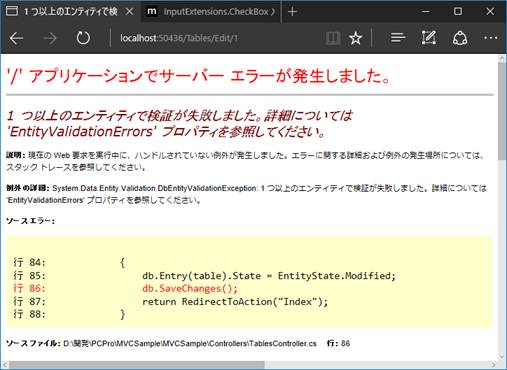Open the Share icon
The height and width of the screenshot is (370, 507).
[x=460, y=38]
